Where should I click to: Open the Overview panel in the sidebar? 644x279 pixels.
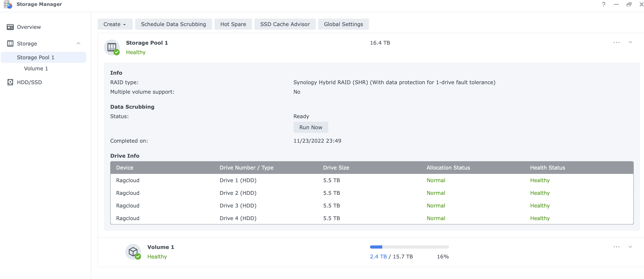pos(28,27)
